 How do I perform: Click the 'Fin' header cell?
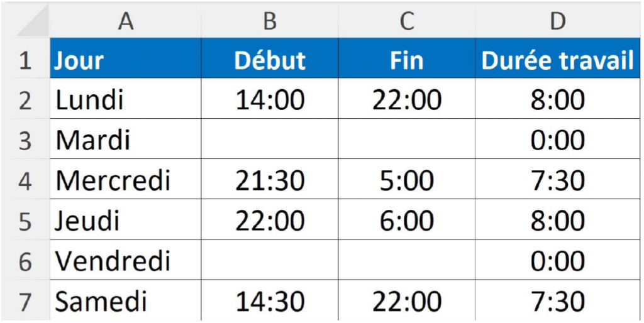(x=407, y=60)
